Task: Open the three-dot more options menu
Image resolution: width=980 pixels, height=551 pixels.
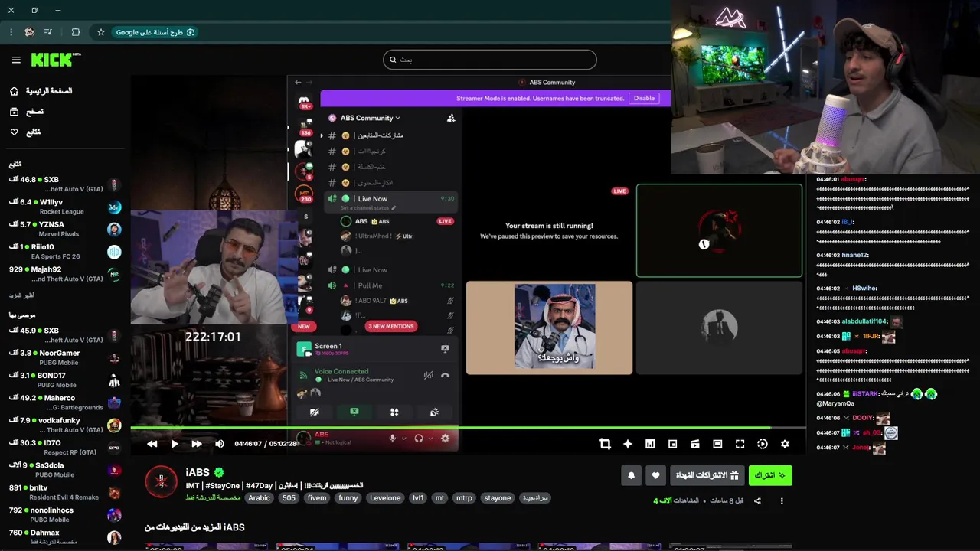Action: [x=782, y=501]
